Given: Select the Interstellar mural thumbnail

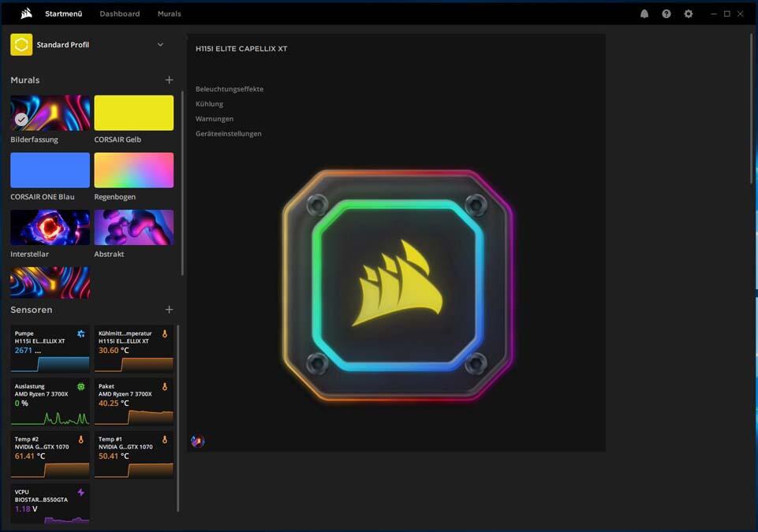Looking at the screenshot, I should (x=50, y=227).
